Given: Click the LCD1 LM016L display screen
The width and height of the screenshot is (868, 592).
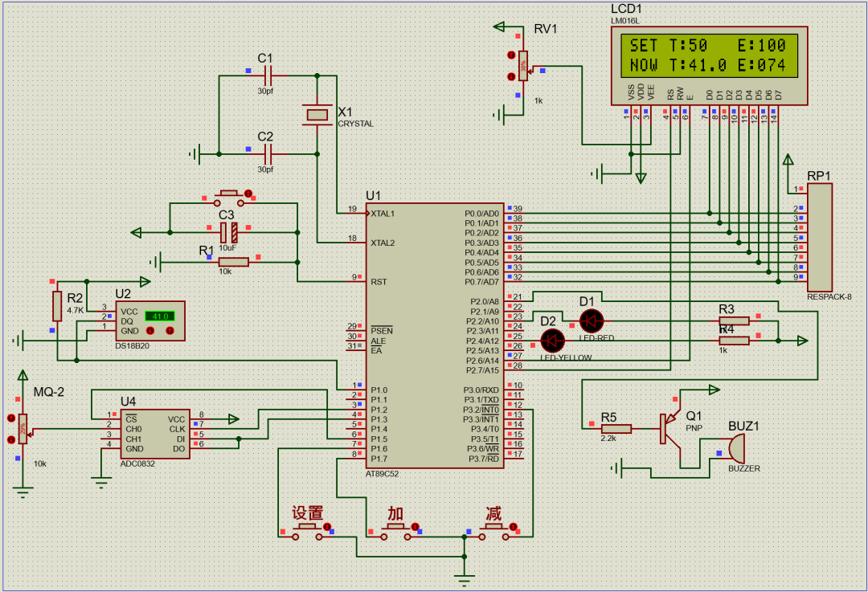Looking at the screenshot, I should 709,55.
